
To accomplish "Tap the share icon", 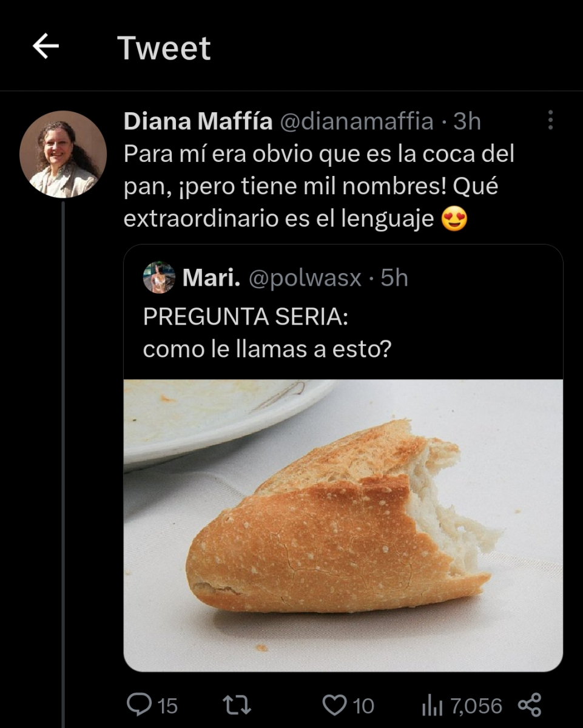I will [x=529, y=705].
